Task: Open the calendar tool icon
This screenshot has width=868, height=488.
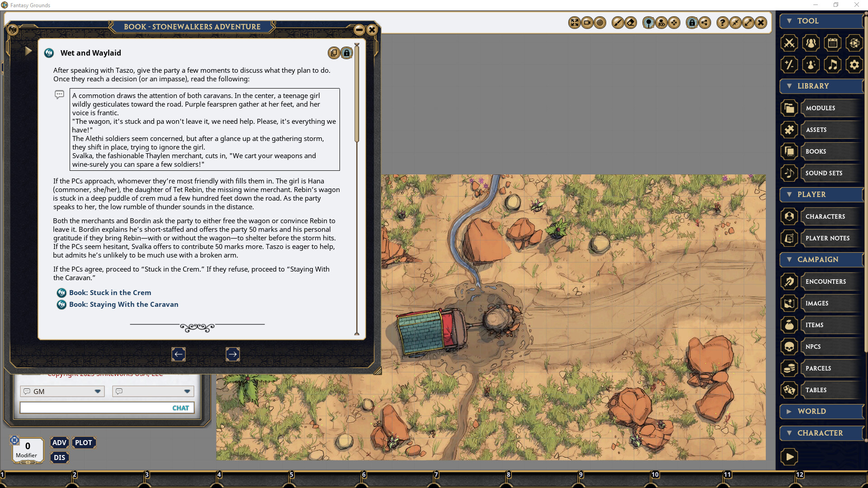Action: 832,43
